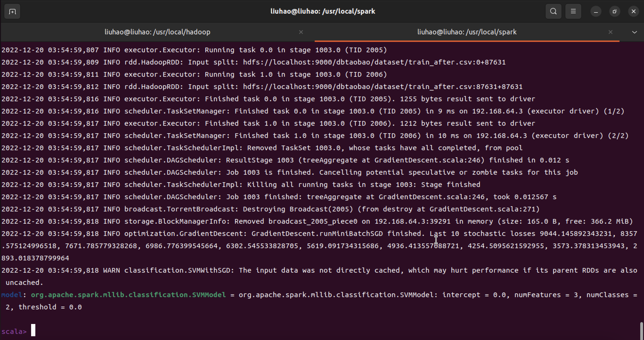Click the green SVMModel class name
The width and height of the screenshot is (644, 340).
(128, 295)
